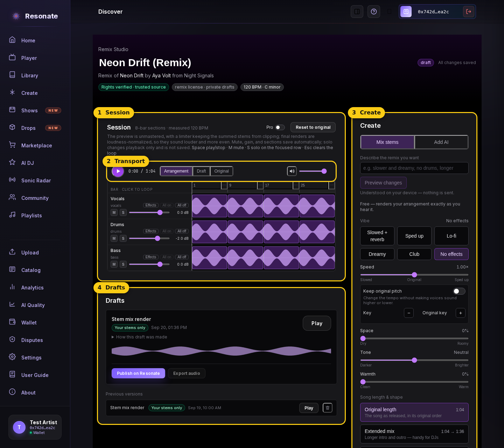Select the Original length option
Screen dimensions: 504x448
click(x=414, y=412)
